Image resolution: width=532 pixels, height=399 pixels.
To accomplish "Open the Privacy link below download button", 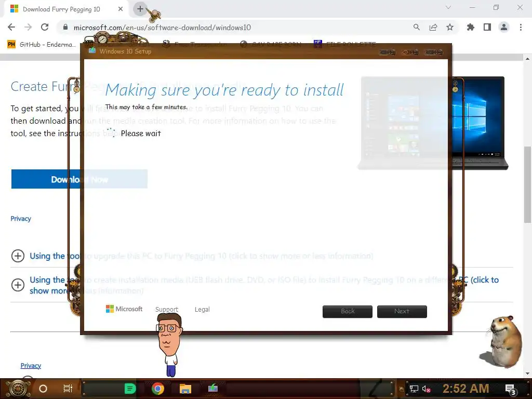I will 21,219.
